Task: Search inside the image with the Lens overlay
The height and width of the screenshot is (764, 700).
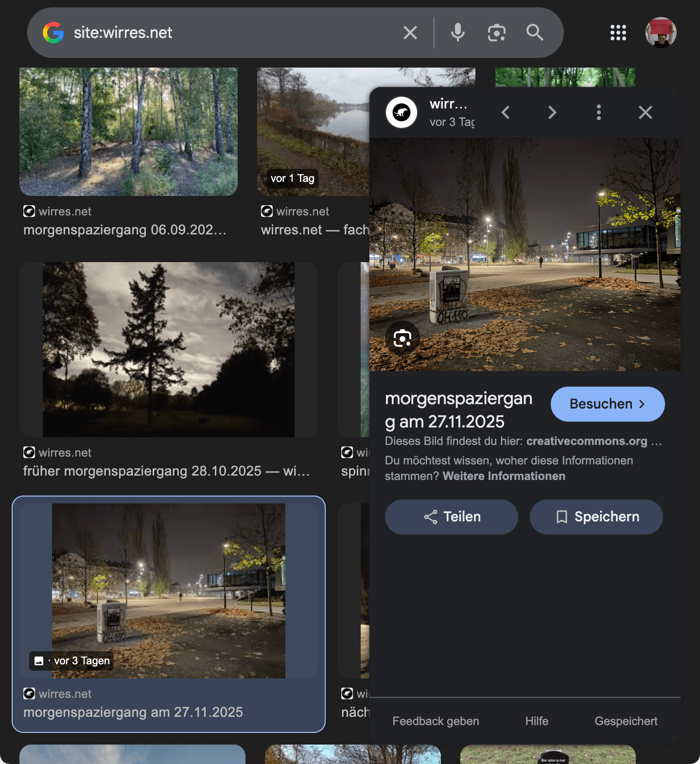Action: 402,338
